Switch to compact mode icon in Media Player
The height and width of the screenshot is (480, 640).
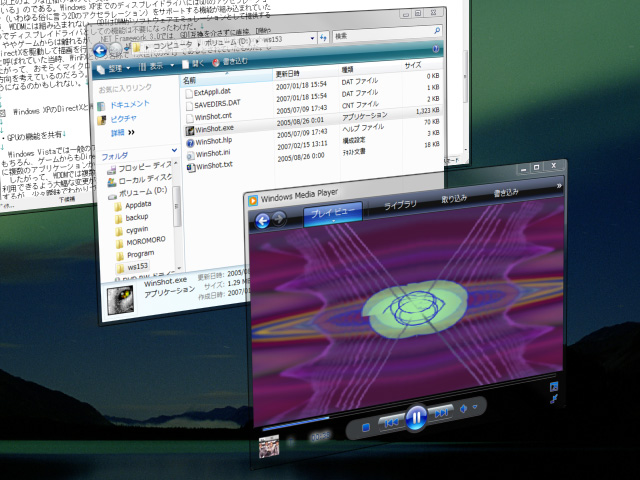(x=553, y=398)
